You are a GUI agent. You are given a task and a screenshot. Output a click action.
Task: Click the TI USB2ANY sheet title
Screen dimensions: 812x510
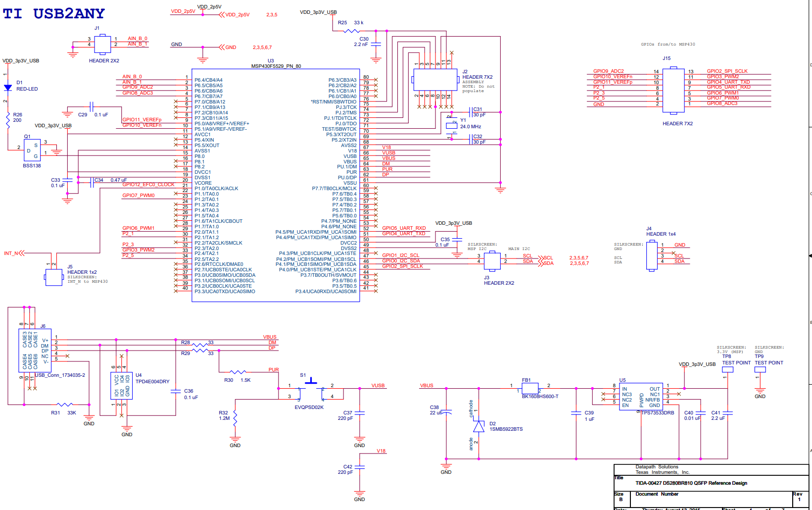click(x=53, y=13)
